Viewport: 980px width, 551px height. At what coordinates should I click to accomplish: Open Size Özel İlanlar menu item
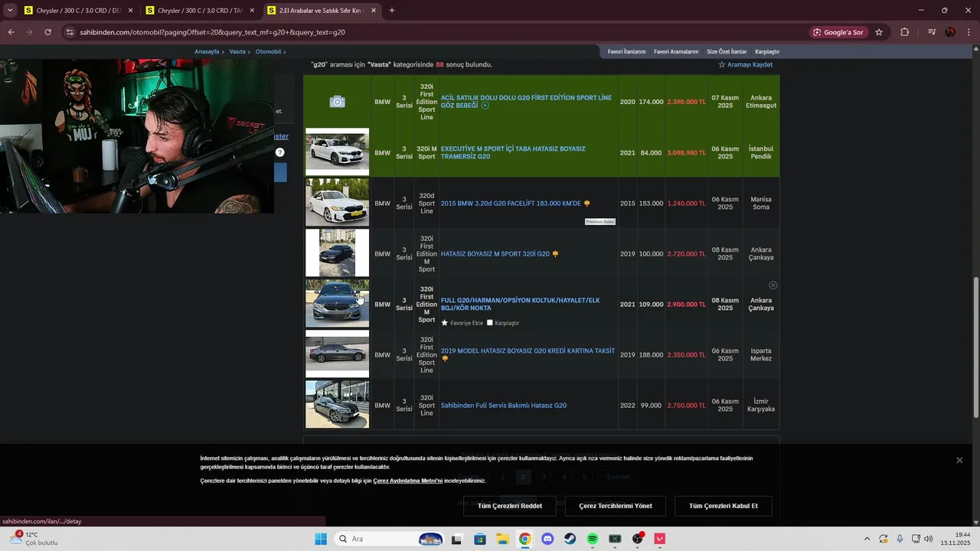click(x=727, y=51)
